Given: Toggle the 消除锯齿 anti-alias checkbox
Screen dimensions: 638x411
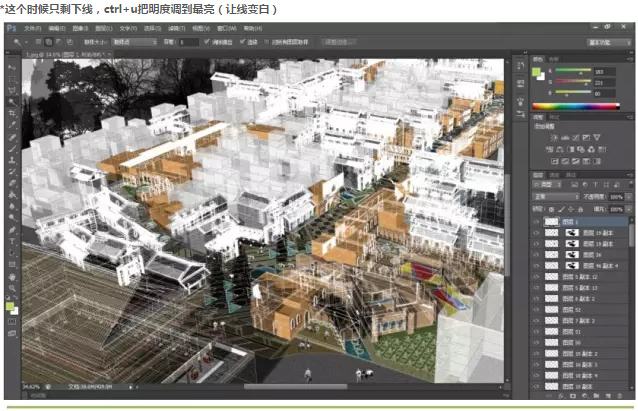Looking at the screenshot, I should pyautogui.click(x=207, y=42).
